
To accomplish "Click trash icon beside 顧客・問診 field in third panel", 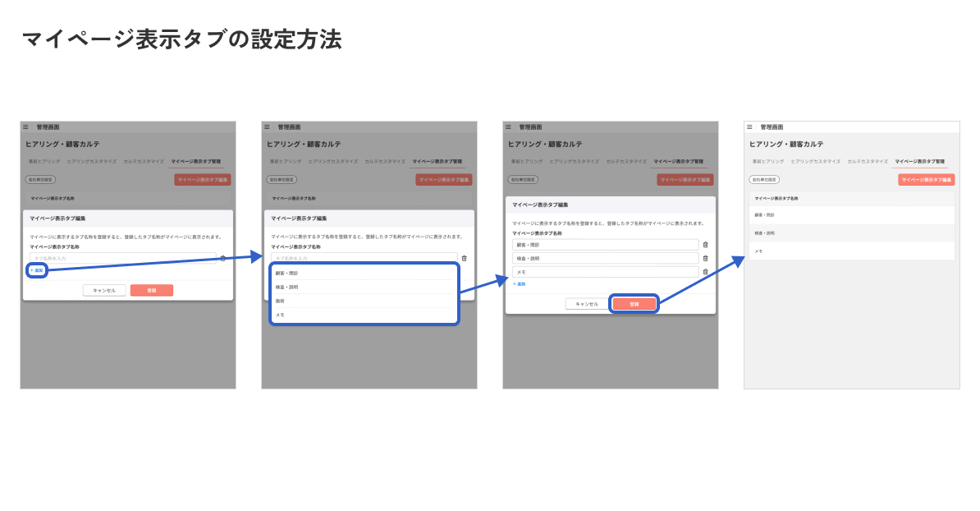I will (706, 245).
